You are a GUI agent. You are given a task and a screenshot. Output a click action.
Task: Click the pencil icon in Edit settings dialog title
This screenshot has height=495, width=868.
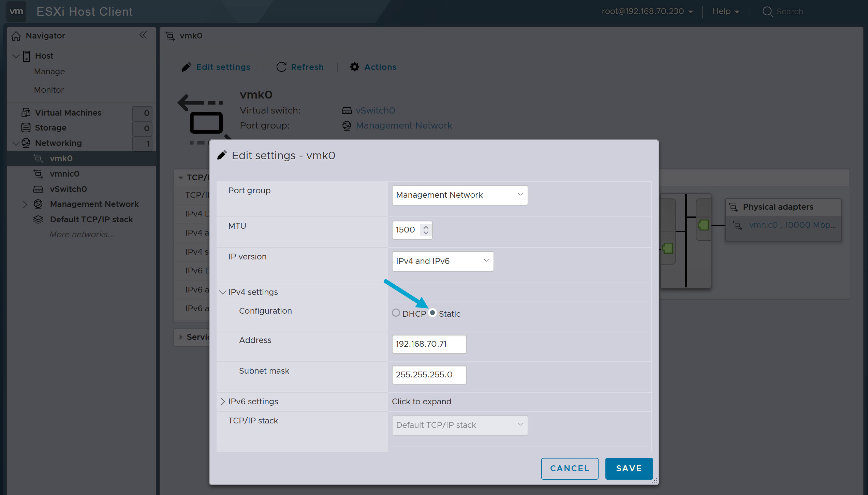(x=222, y=154)
